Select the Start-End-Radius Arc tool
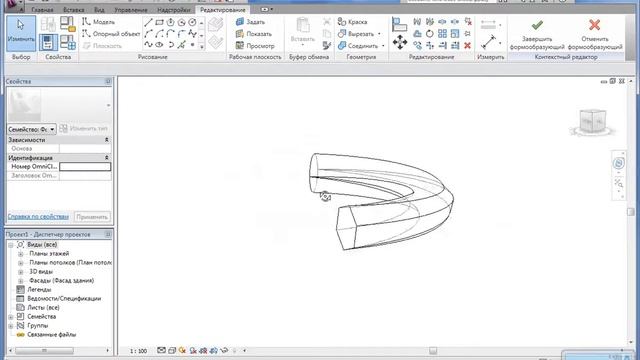The height and width of the screenshot is (360, 640). click(148, 34)
